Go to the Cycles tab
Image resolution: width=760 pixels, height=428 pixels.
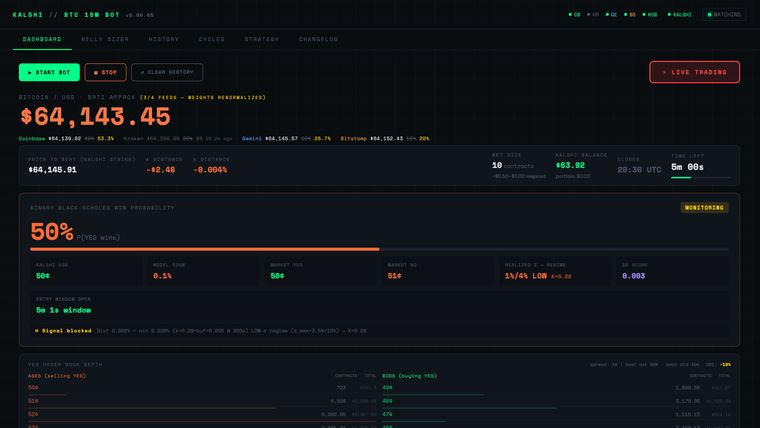pyautogui.click(x=212, y=39)
